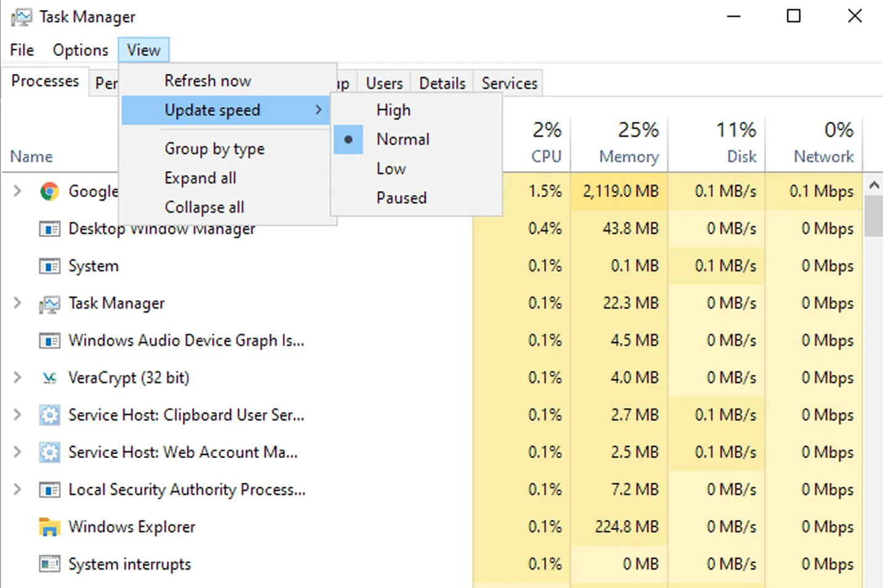Expand Service Host: Clipboard User Service
Viewport: 883px width, 588px height.
(17, 415)
